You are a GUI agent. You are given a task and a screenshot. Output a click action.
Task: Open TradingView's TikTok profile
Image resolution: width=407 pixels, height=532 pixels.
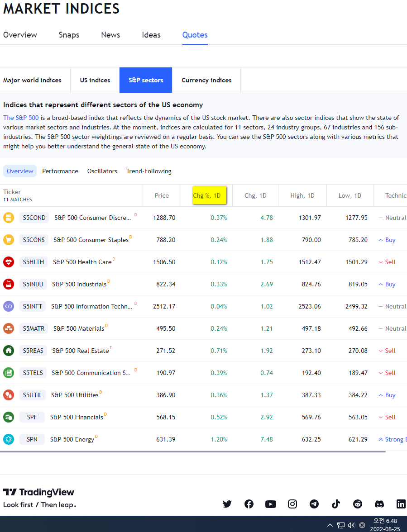coord(336,504)
